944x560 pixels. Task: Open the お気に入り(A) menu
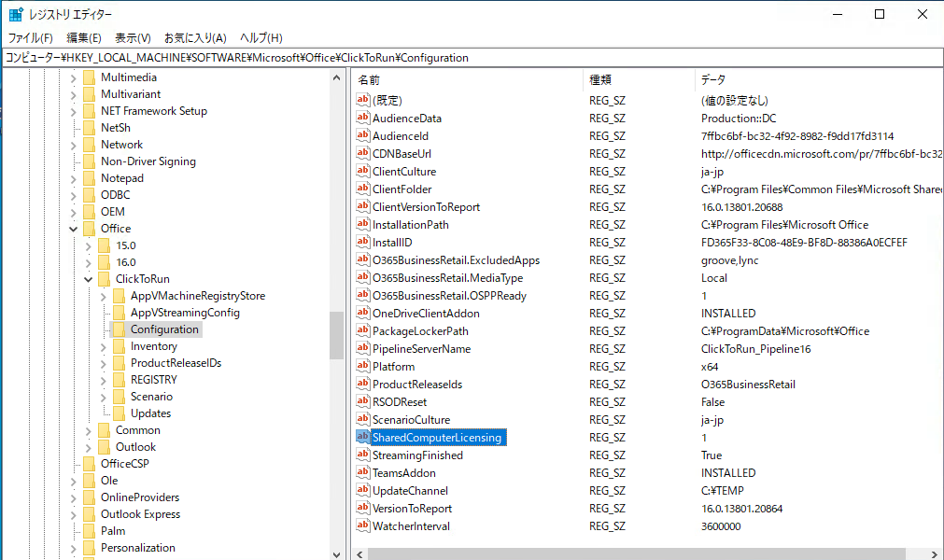coord(196,38)
